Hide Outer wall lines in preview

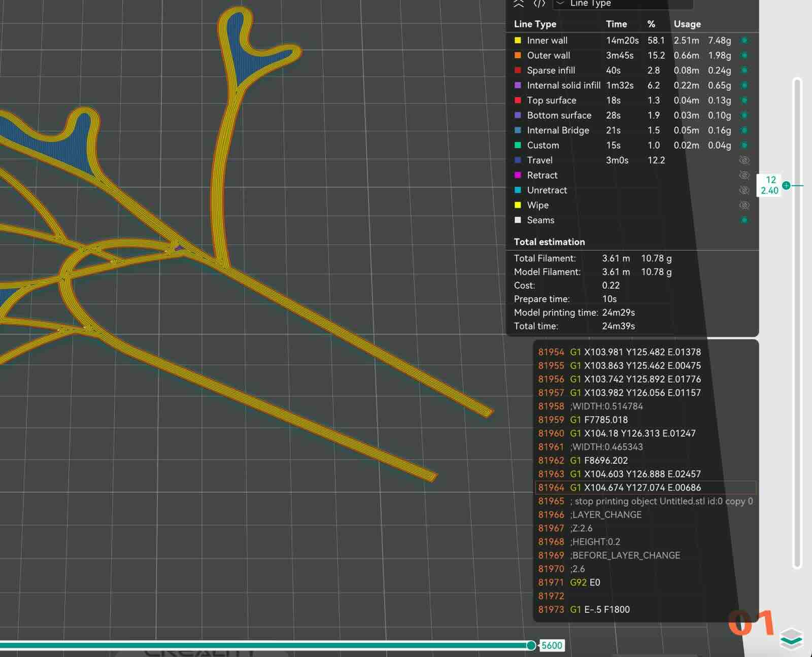click(744, 55)
